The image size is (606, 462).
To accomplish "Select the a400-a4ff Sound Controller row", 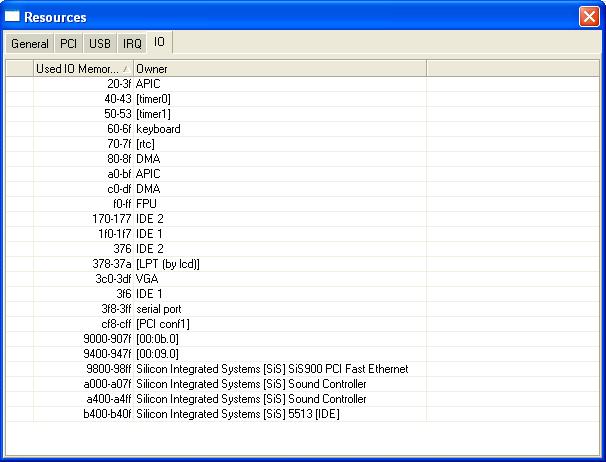I will 303,399.
